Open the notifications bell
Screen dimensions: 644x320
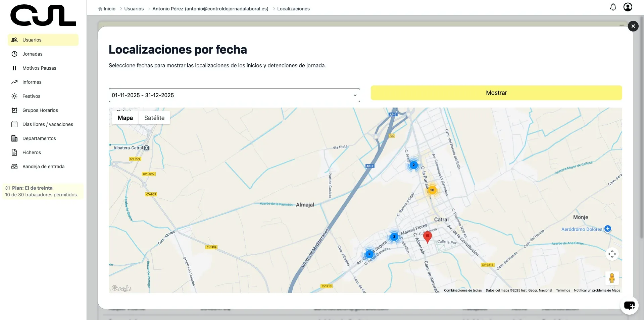point(613,7)
